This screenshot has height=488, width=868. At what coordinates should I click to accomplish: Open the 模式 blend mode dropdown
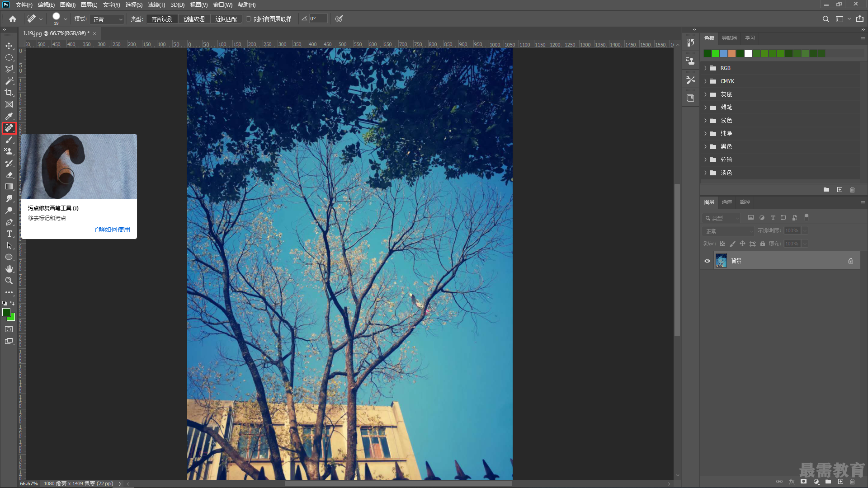(x=107, y=19)
